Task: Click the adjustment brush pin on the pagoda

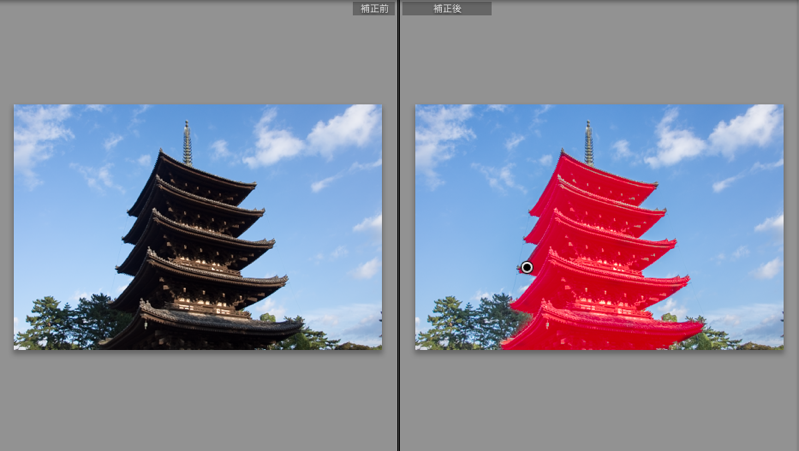Action: [x=527, y=267]
